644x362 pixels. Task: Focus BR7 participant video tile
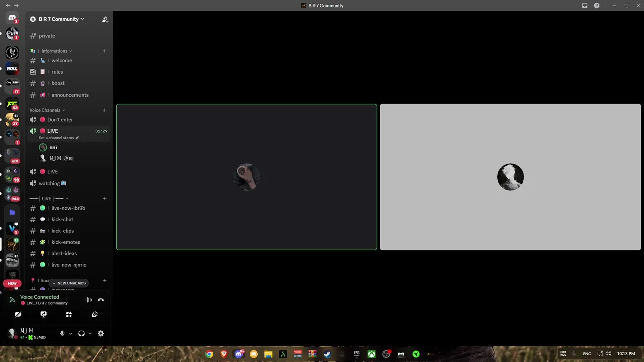pos(247,177)
